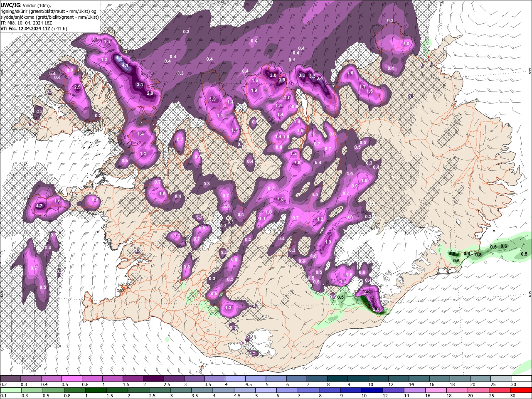Select the 'IT: Mið. 10. 04. 2024 18Z' line
Viewport: 532px width, 399px height.
point(25,23)
